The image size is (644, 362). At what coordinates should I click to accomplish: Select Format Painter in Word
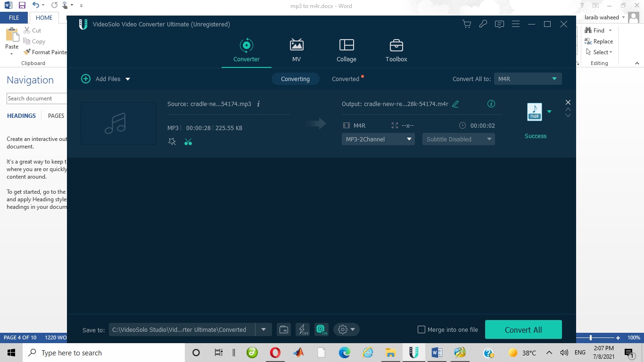45,52
